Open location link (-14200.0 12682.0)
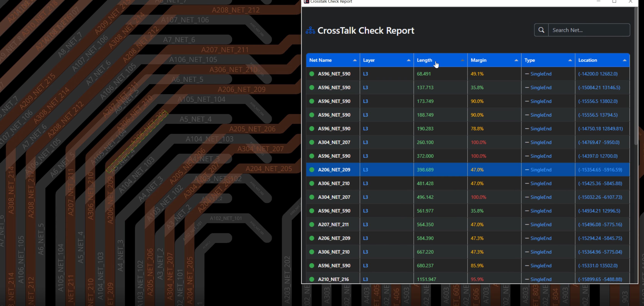This screenshot has height=306, width=644. click(598, 74)
